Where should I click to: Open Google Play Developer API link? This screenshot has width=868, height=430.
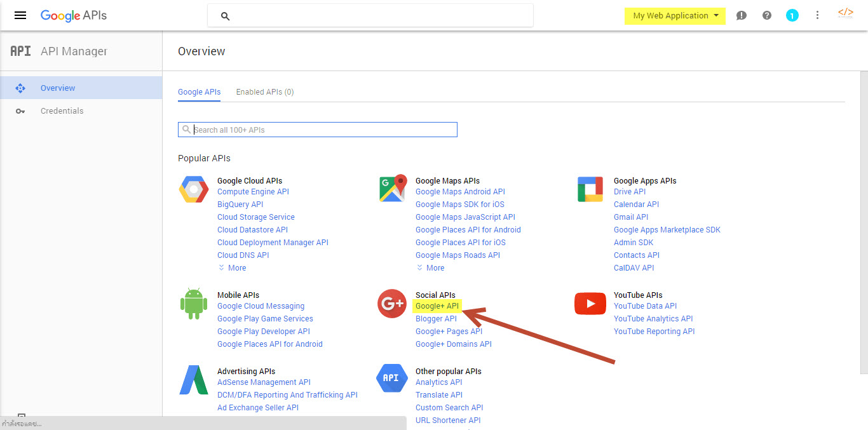tap(264, 332)
